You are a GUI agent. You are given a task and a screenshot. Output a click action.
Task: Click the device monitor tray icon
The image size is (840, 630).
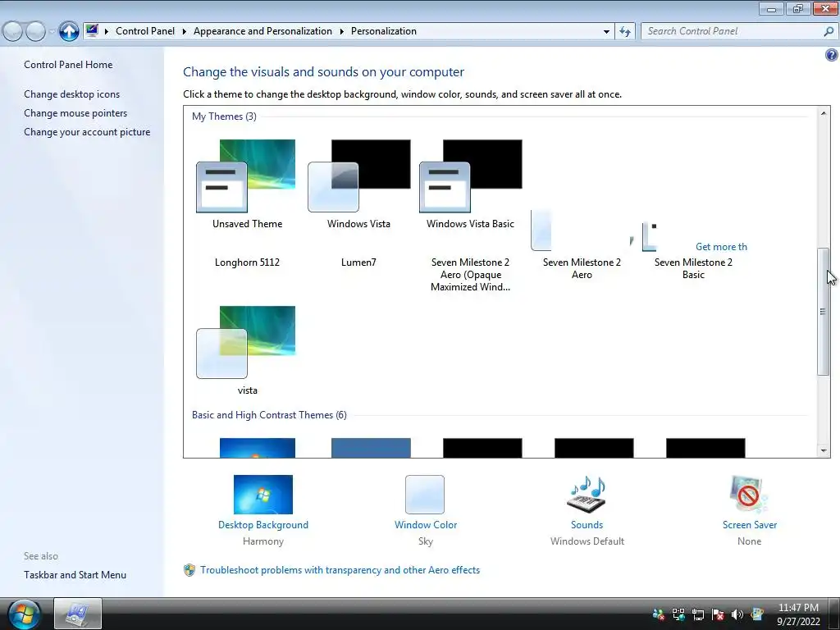tap(698, 614)
